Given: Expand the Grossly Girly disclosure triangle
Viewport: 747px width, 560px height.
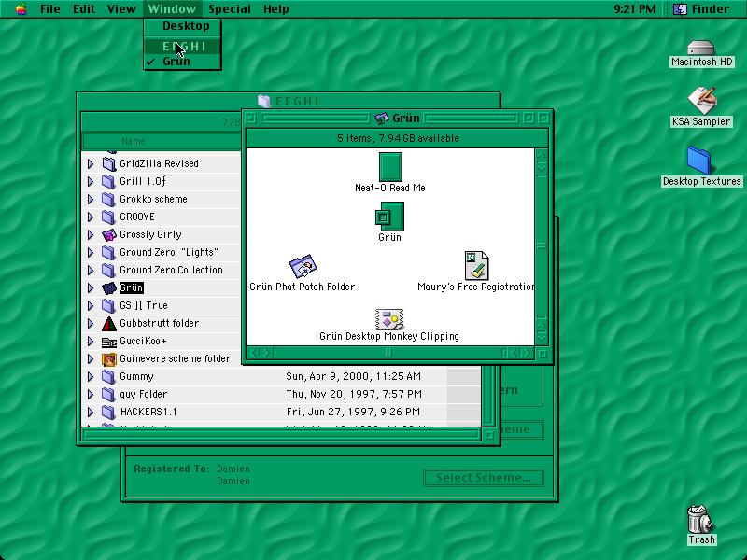Looking at the screenshot, I should [91, 234].
